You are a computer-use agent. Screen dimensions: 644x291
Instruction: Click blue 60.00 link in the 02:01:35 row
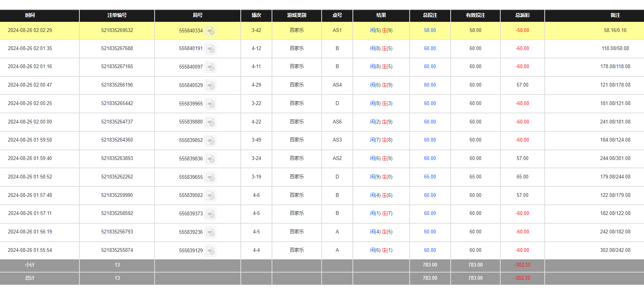pyautogui.click(x=430, y=49)
